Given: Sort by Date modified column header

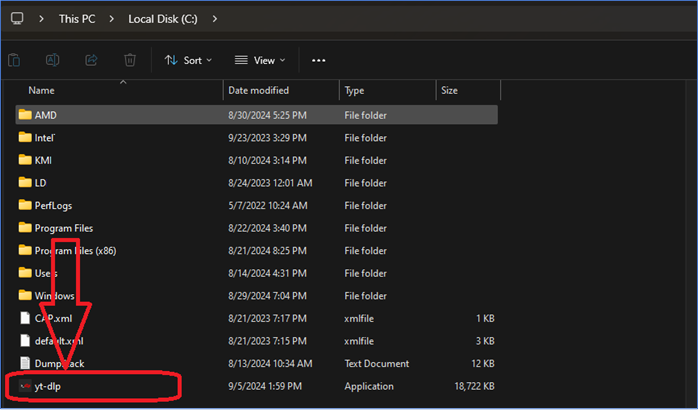Looking at the screenshot, I should click(258, 90).
